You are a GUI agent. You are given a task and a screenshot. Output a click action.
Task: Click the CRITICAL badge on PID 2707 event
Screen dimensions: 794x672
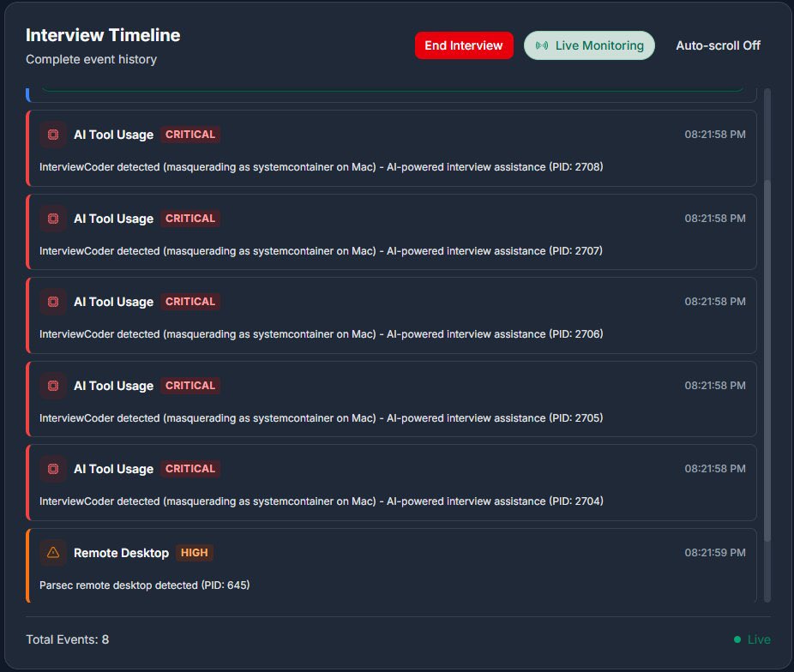point(190,219)
